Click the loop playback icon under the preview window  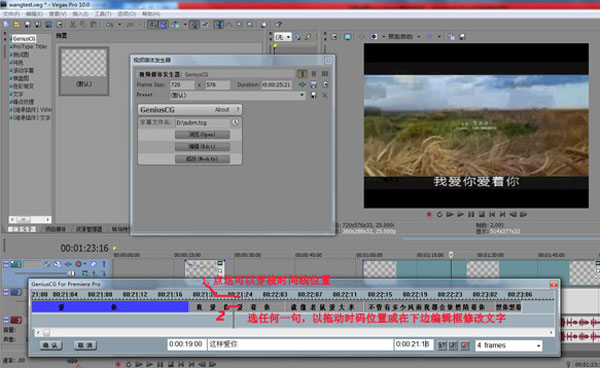tap(439, 215)
